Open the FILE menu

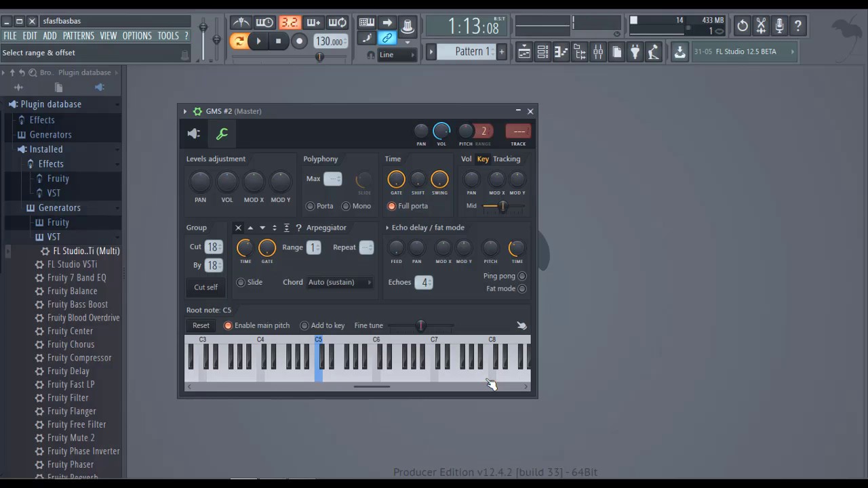point(10,35)
